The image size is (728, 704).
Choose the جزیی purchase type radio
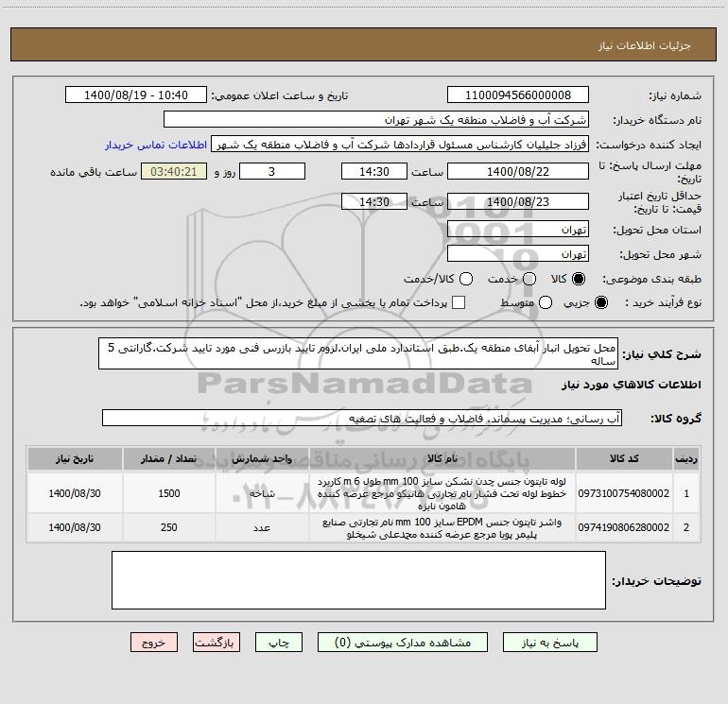point(600,303)
